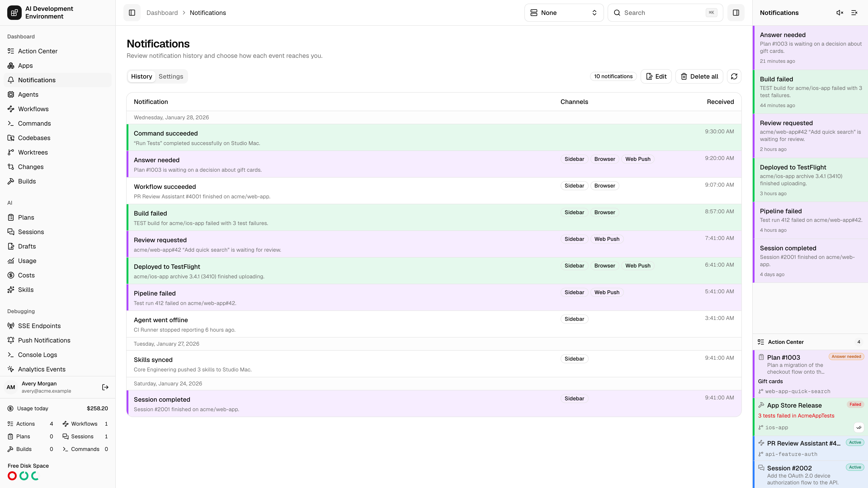Open Agent went offline notification
Viewport: 868px width, 488px height.
coord(434,324)
